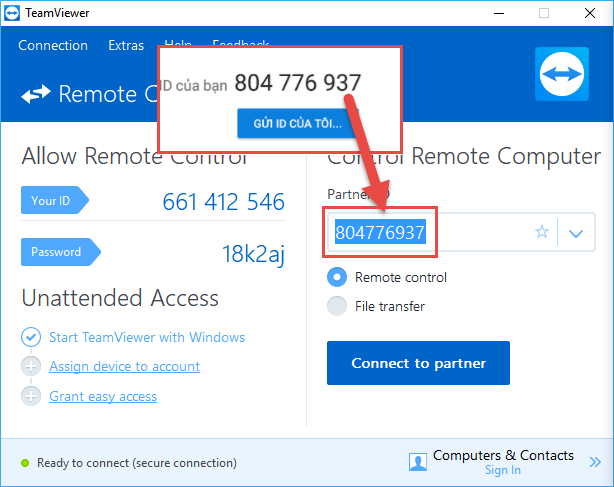Viewport: 614px width, 487px height.
Task: Add partner ID to favorites star
Action: pyautogui.click(x=542, y=232)
